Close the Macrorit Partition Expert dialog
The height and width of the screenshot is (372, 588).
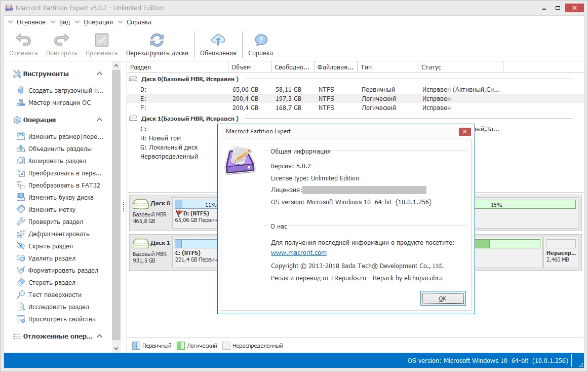pos(464,131)
